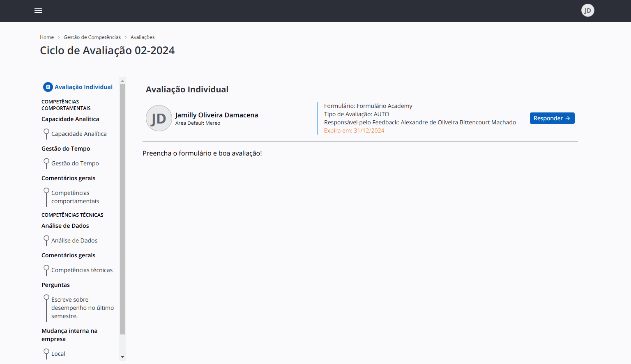
Task: Click the Local step marker pin
Action: point(46,352)
